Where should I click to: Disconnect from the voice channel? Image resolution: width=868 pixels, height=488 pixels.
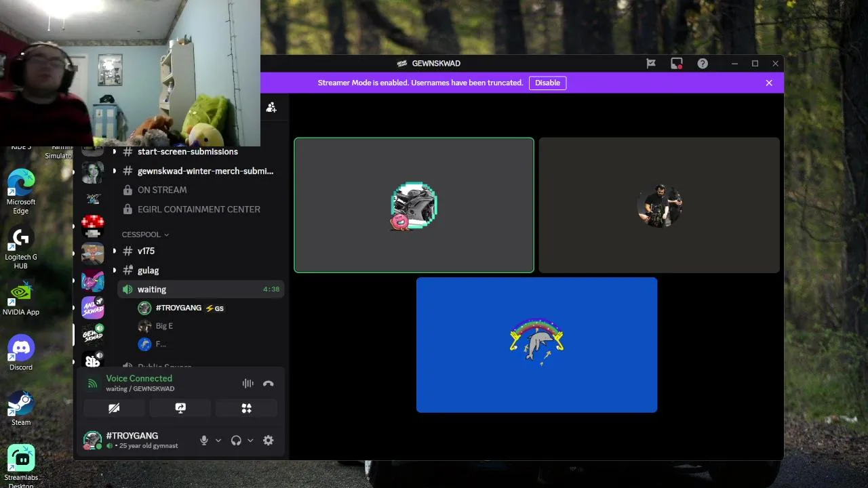(269, 384)
